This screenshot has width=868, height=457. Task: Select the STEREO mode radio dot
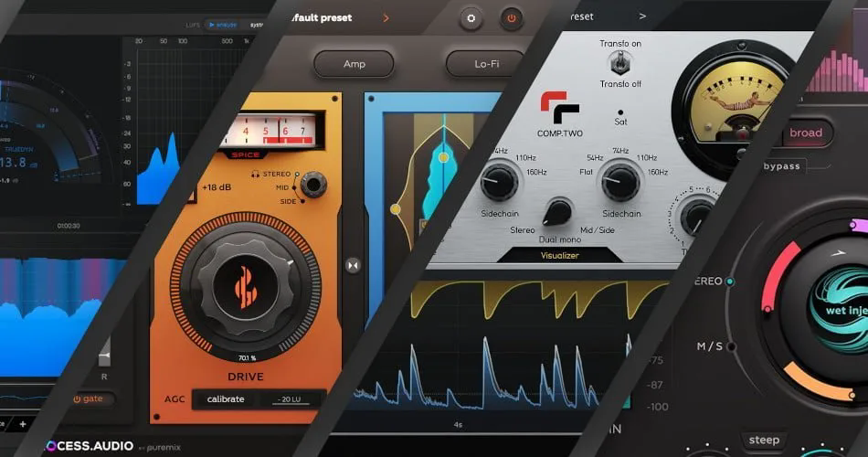point(730,282)
